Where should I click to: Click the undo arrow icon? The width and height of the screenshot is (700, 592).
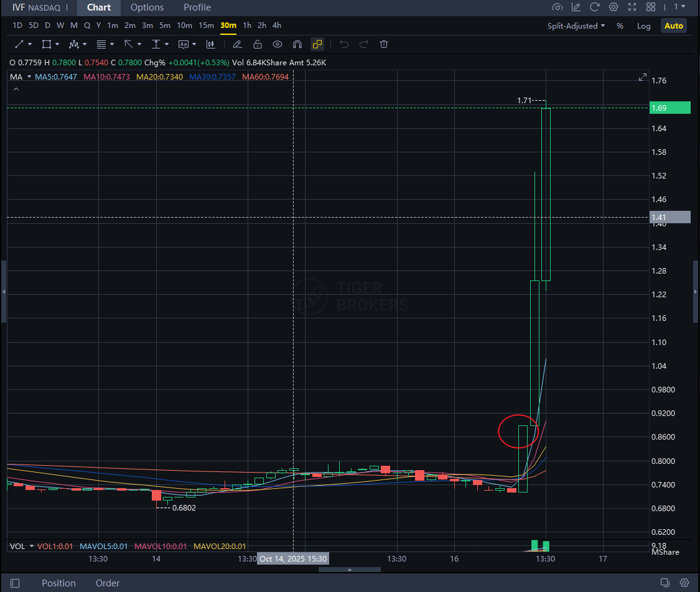[x=343, y=44]
